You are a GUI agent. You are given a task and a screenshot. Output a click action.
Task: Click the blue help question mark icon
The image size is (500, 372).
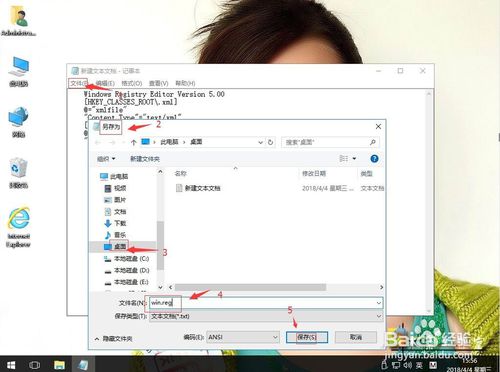tap(374, 159)
